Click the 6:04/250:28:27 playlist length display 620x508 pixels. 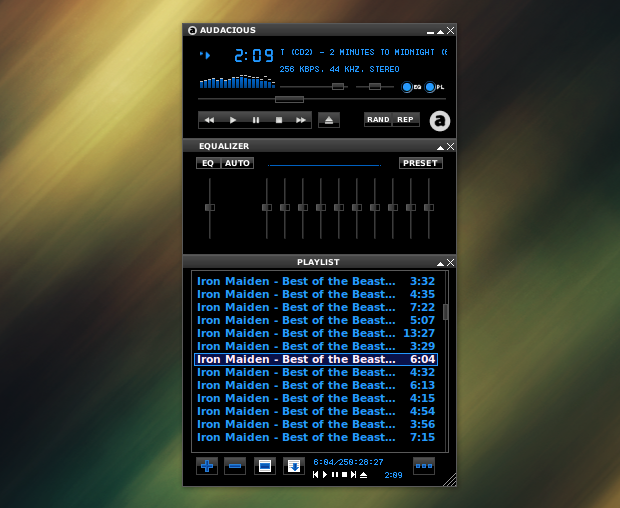tap(348, 462)
